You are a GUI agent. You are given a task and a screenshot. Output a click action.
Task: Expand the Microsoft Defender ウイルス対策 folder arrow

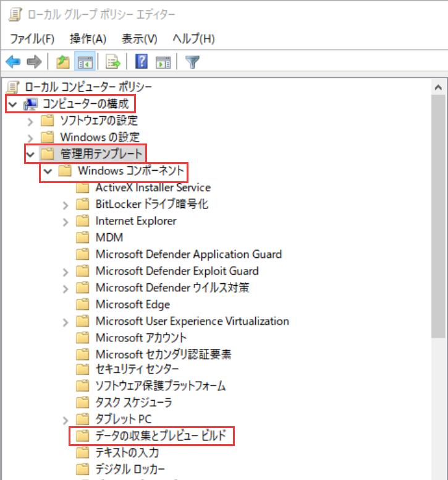click(66, 288)
